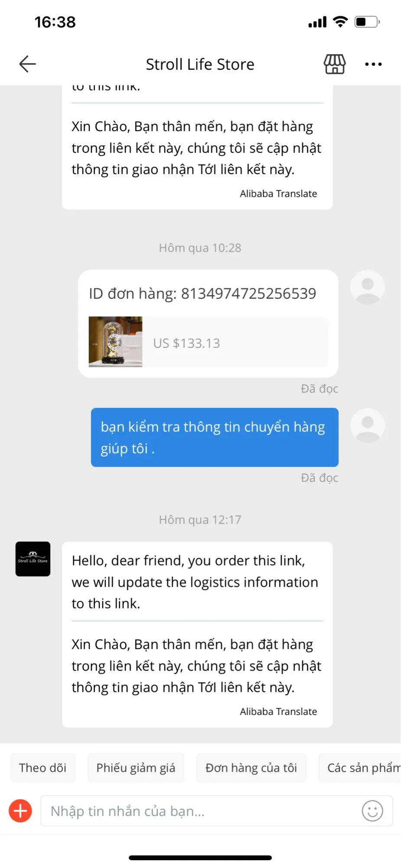Tap the Stroll Life Store title
Image resolution: width=401 pixels, height=868 pixels.
(200, 64)
